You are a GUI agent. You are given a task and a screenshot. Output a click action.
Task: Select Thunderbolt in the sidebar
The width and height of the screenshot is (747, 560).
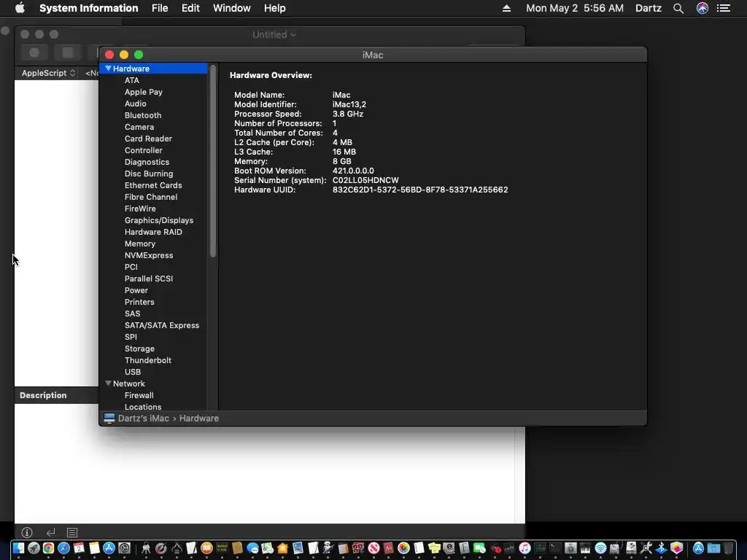(x=147, y=360)
